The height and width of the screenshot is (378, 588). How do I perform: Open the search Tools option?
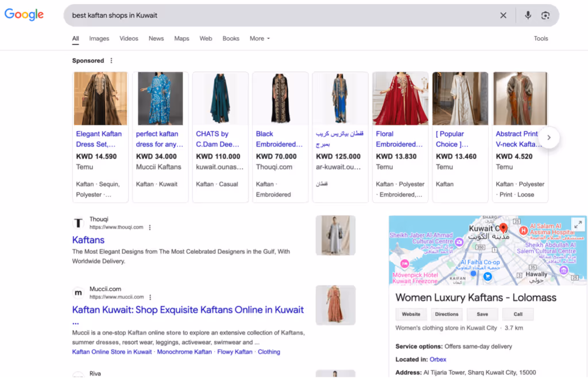coord(541,38)
